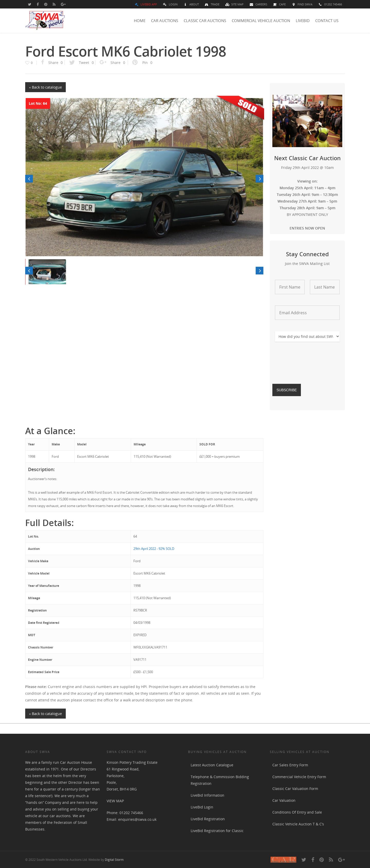Focus the Last Name field
The height and width of the screenshot is (868, 370).
point(325,287)
